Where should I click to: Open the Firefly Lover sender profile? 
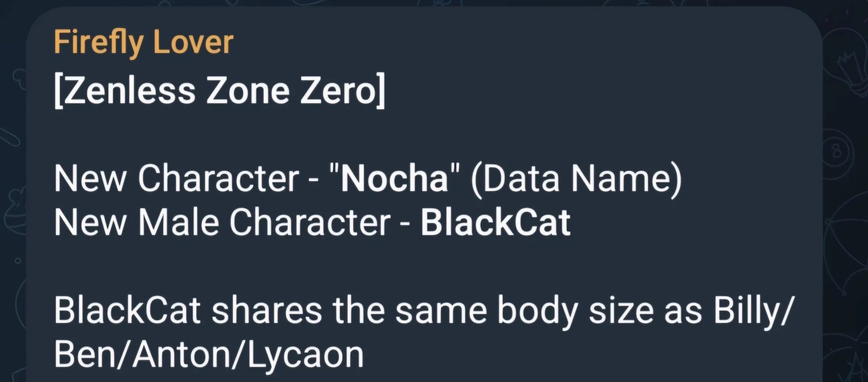pyautogui.click(x=143, y=42)
